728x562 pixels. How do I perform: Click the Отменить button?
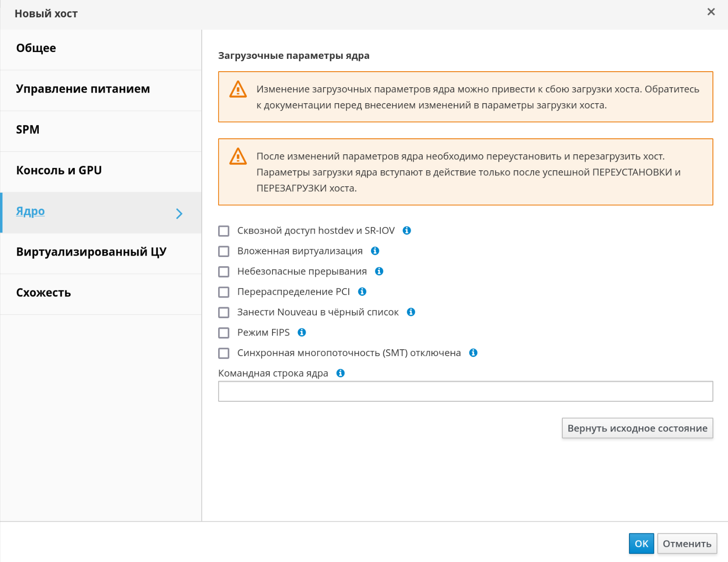click(687, 543)
